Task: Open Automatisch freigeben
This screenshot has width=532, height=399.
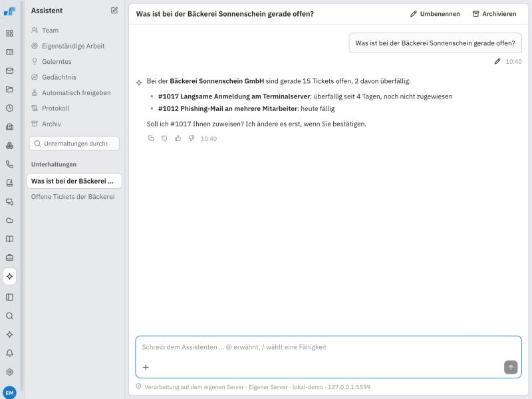Action: click(74, 92)
